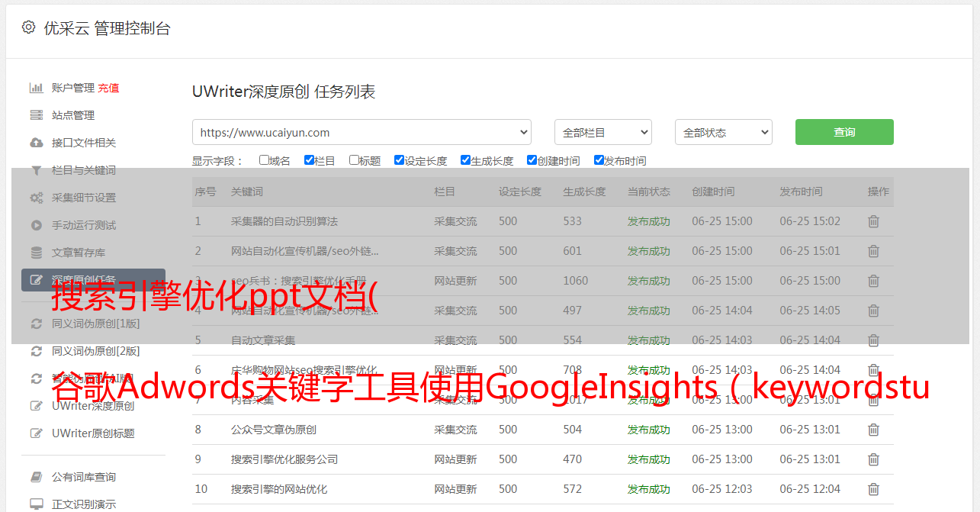980x512 pixels.
Task: Click the 优采云 管理控制台 header title
Action: tap(107, 28)
